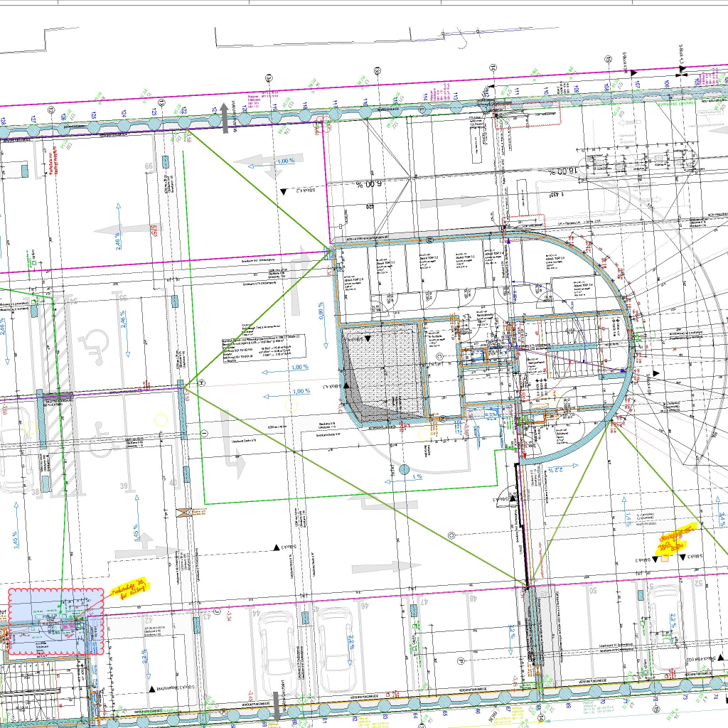The width and height of the screenshot is (728, 728).
Task: Select the dark gray Durchfahrt arrow at top
Action: tap(225, 117)
